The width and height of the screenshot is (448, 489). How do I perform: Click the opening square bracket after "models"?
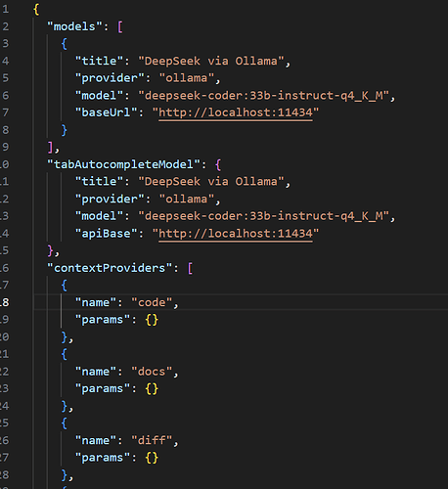point(120,26)
